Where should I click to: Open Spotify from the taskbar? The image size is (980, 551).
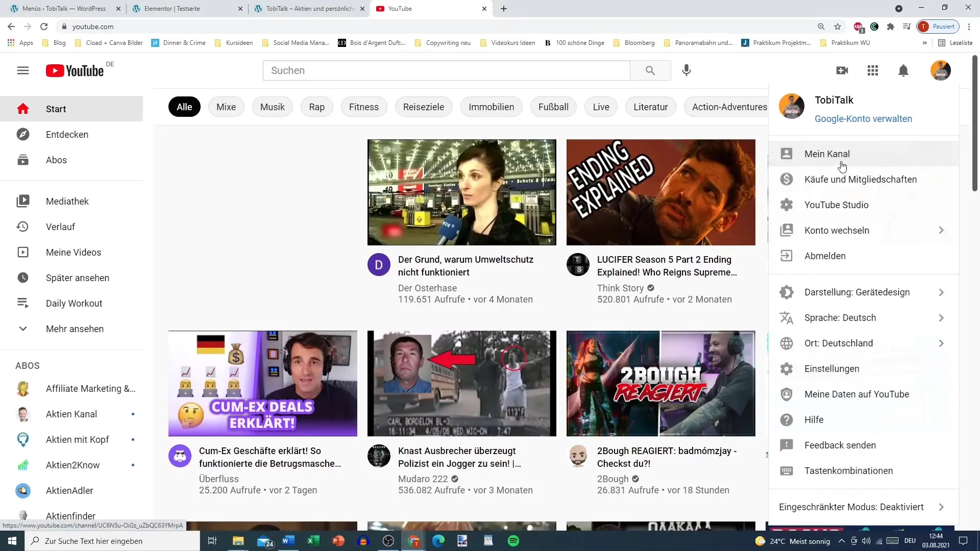[x=513, y=541]
